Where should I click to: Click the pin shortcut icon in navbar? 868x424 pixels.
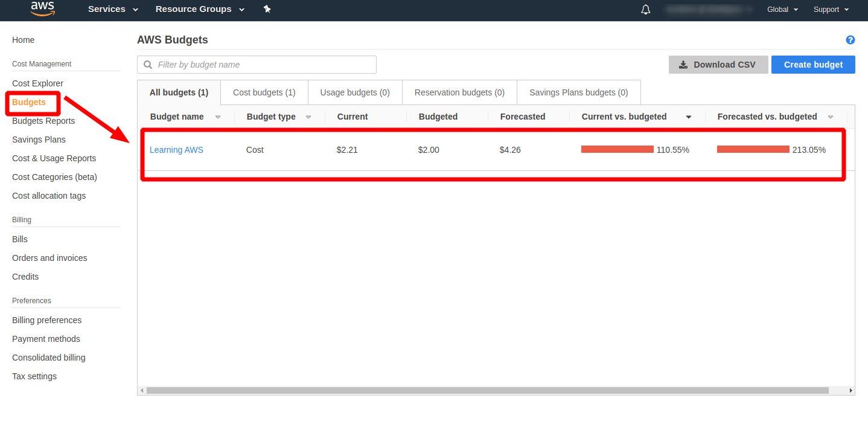coord(267,9)
